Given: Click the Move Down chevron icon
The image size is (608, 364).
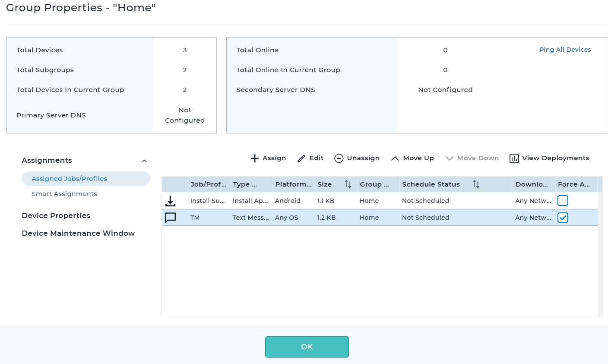Looking at the screenshot, I should [x=450, y=158].
